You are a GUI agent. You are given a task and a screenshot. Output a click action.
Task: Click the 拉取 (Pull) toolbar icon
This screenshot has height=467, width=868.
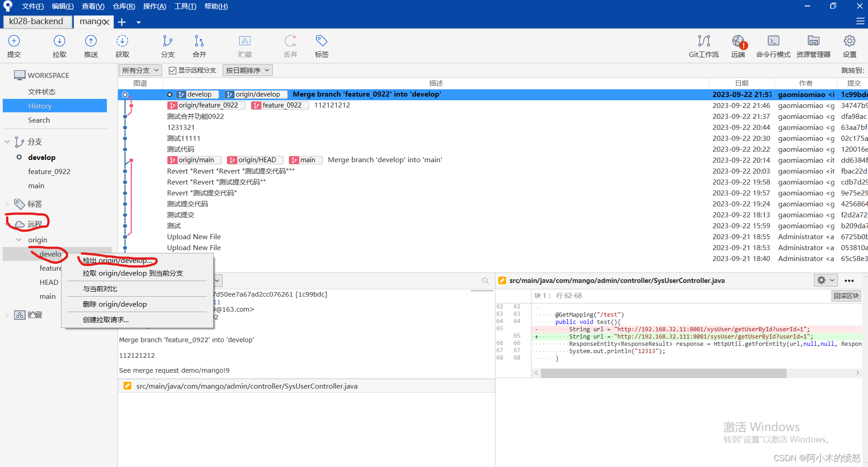click(59, 46)
